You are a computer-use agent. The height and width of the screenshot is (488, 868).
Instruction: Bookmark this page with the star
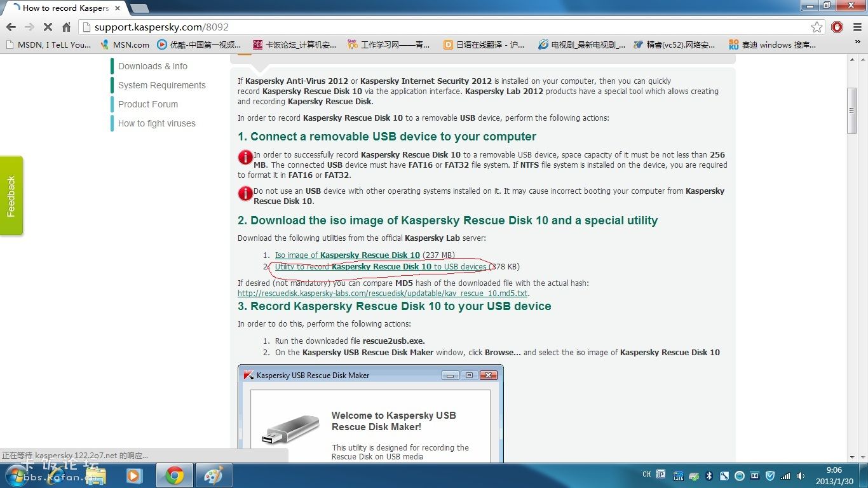pos(817,27)
